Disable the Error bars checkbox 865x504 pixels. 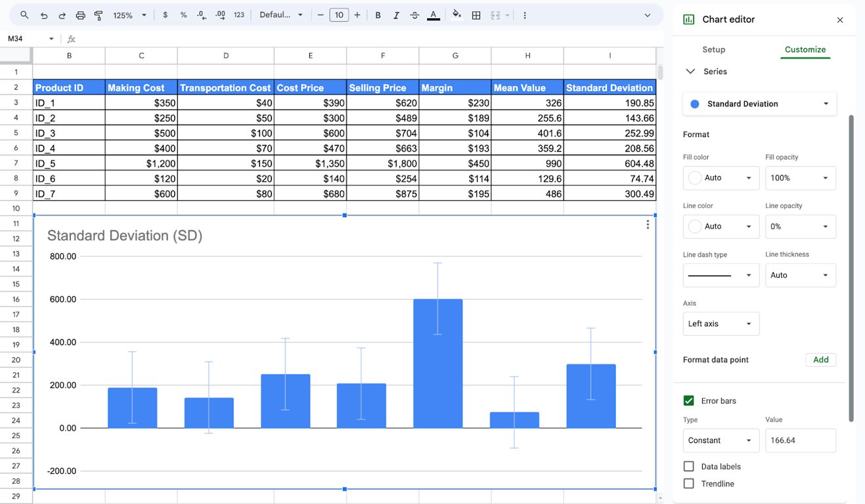coord(688,400)
